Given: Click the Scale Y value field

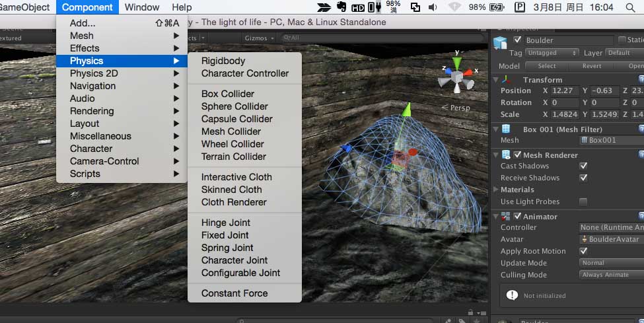Looking at the screenshot, I should (x=604, y=114).
